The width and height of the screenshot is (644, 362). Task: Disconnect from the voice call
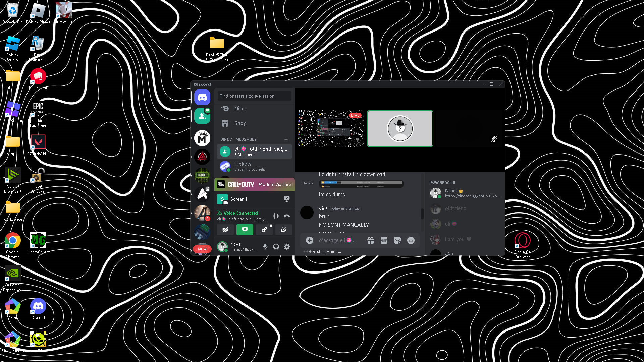(286, 216)
